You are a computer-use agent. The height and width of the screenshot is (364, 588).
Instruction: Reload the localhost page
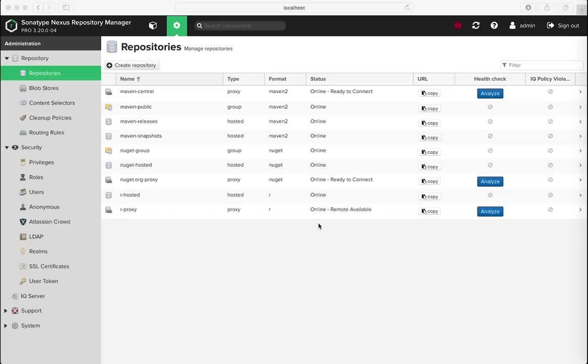407,8
